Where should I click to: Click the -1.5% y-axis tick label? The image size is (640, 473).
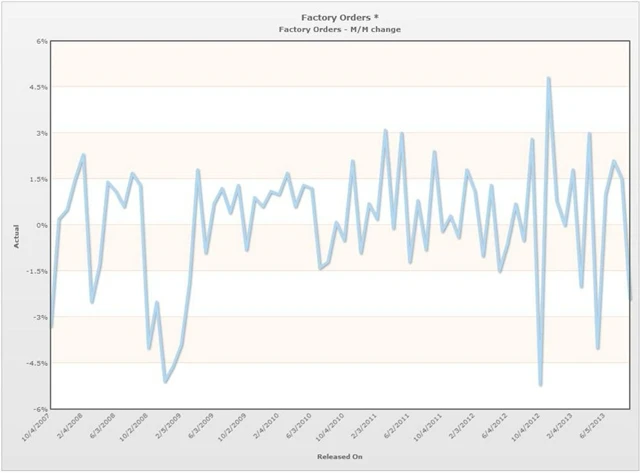(39, 271)
